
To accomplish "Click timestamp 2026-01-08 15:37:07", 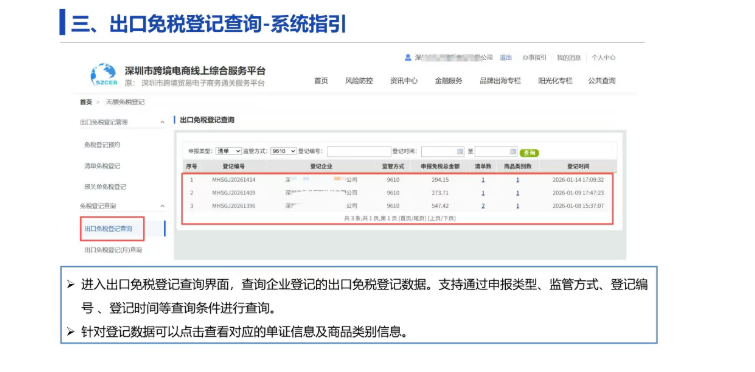I will point(578,206).
